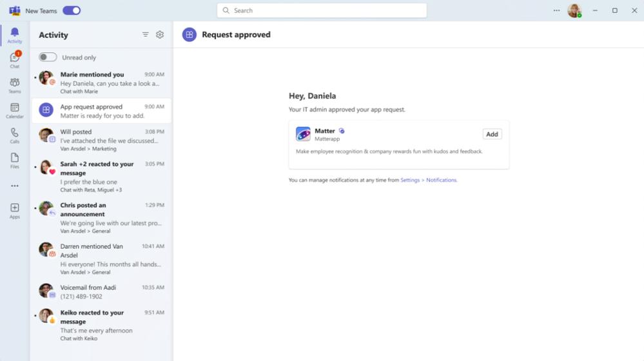
Task: Open the Activity feed in sidebar
Action: click(x=14, y=35)
